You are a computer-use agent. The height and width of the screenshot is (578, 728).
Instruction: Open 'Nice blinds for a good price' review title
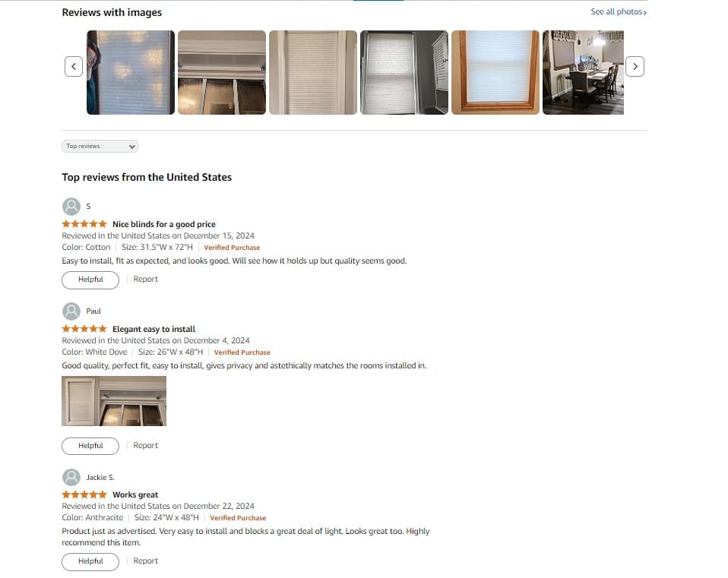pos(164,224)
